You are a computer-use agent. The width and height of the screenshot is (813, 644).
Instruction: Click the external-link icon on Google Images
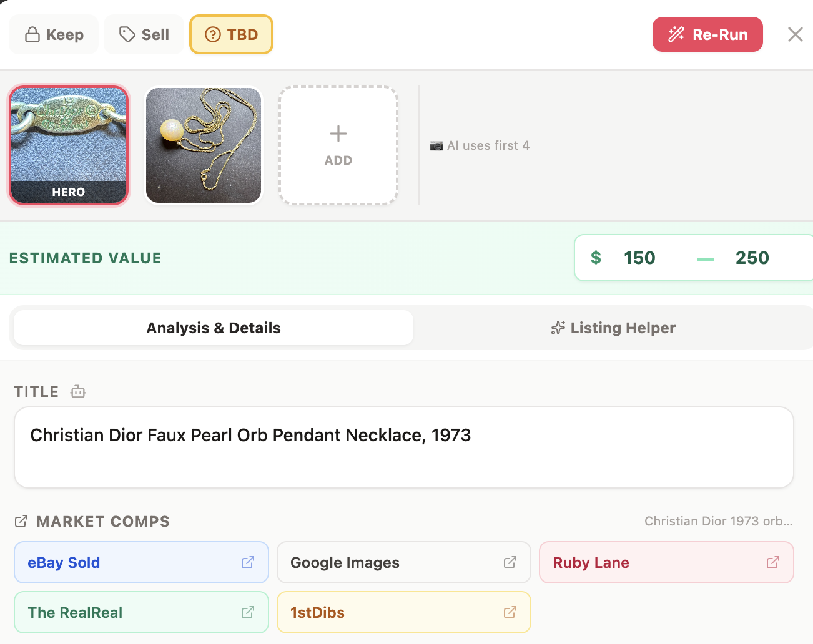[x=510, y=562]
